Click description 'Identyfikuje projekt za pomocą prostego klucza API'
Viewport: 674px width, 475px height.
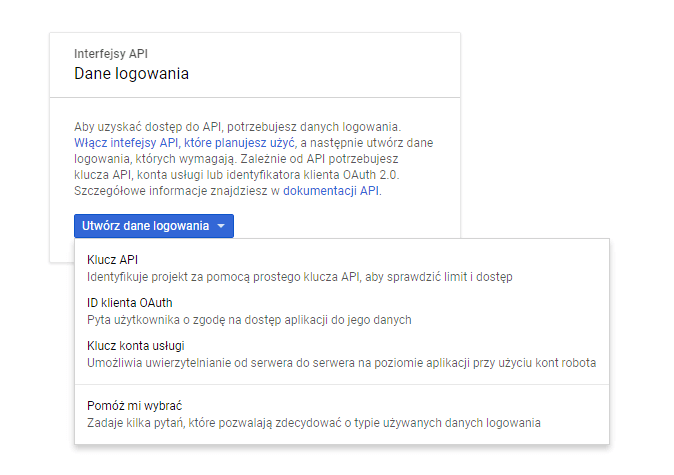223,277
